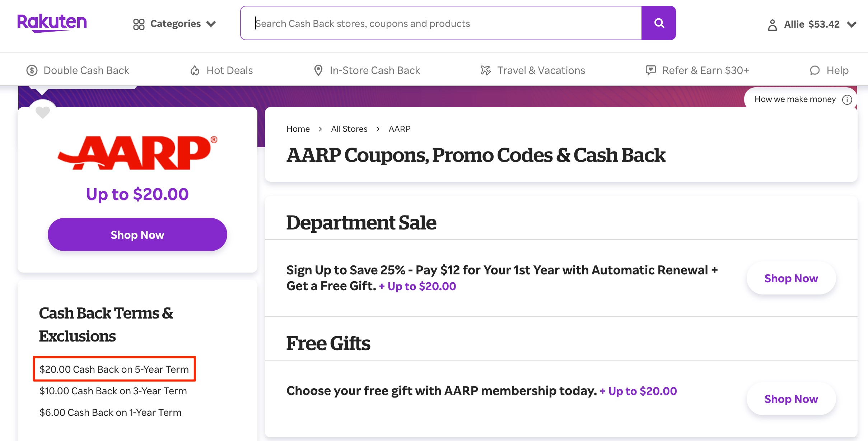
Task: Navigate to All Stores in the breadcrumb
Action: [349, 129]
